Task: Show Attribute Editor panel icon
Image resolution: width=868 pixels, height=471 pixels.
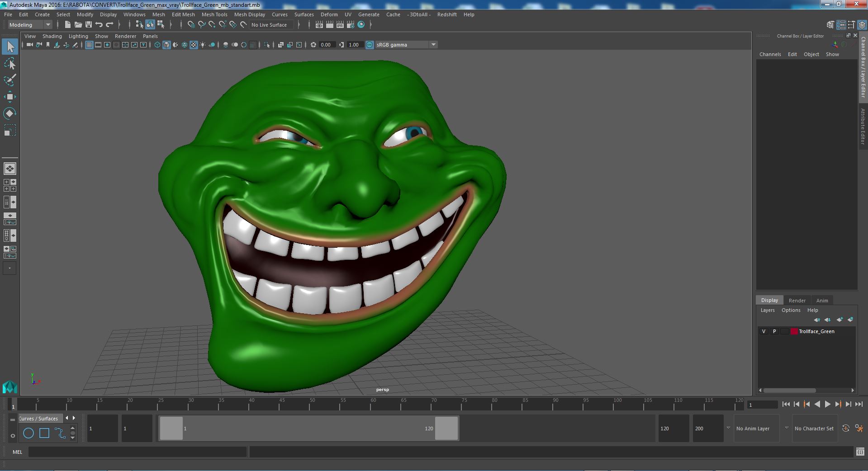Action: tap(841, 25)
